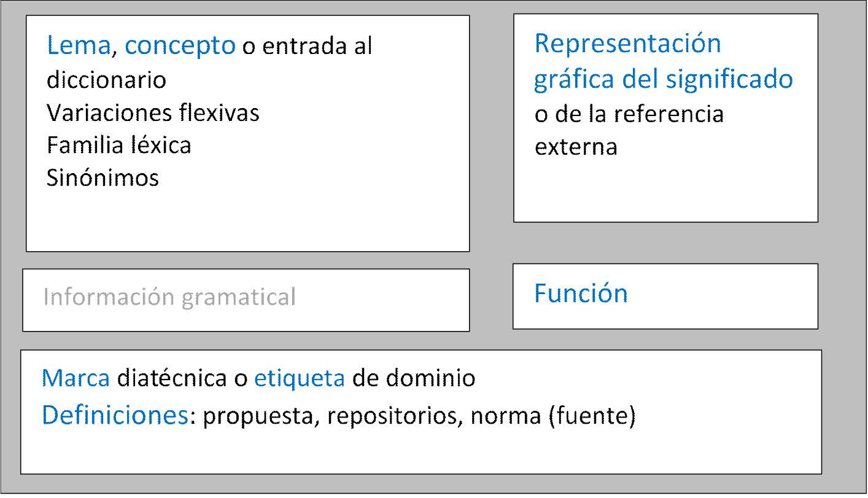Click the 'norma (fuente)' text

(552, 417)
